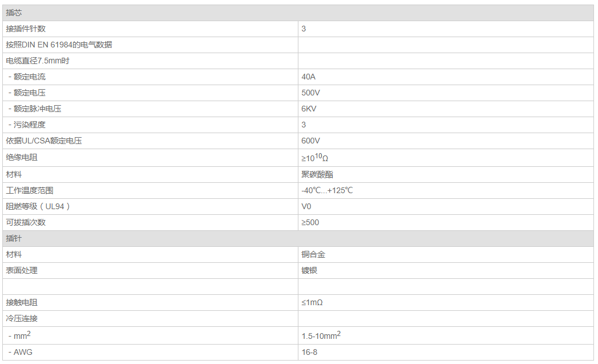
Task: Click the 40A rated current value
Action: point(308,77)
